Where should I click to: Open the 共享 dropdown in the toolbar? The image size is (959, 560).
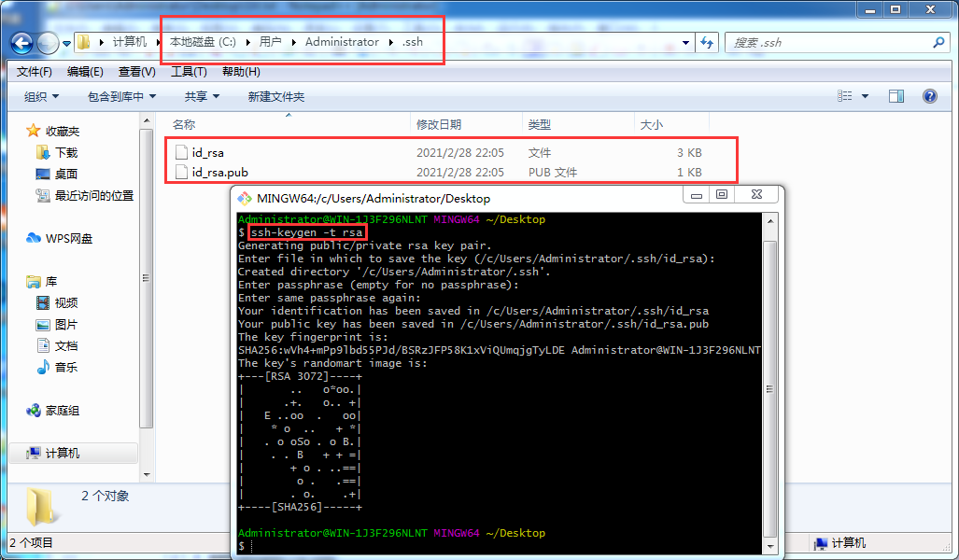202,96
